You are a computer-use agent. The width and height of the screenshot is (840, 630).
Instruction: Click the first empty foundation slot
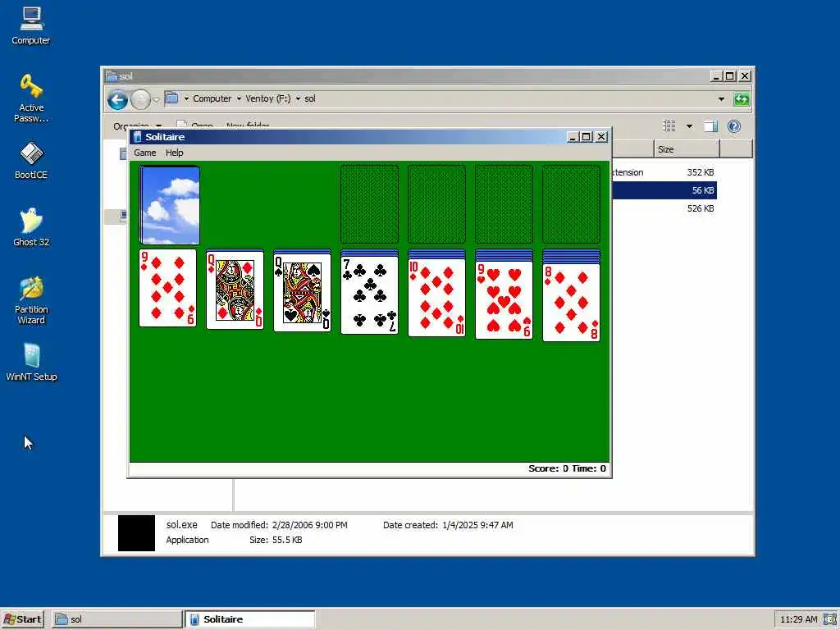click(x=370, y=204)
